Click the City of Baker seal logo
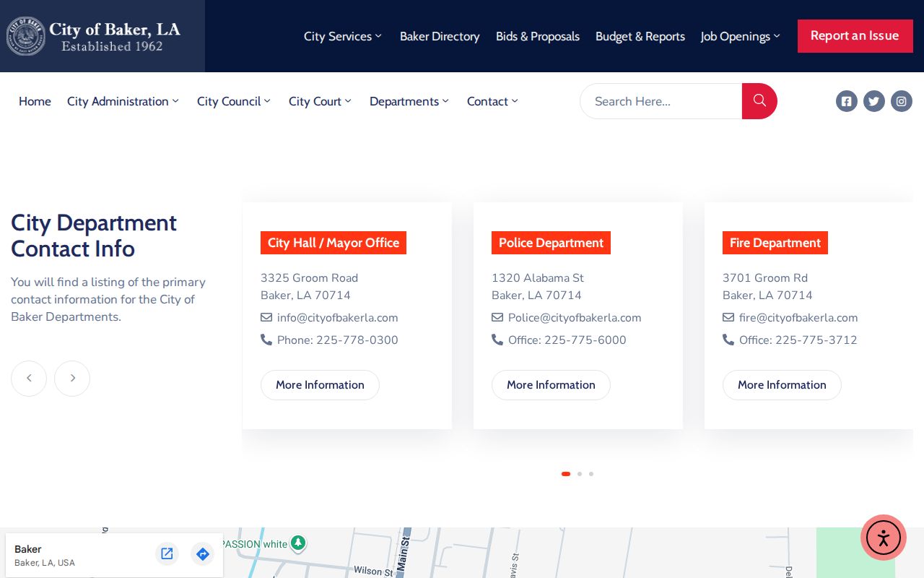The width and height of the screenshot is (924, 578). click(x=26, y=36)
